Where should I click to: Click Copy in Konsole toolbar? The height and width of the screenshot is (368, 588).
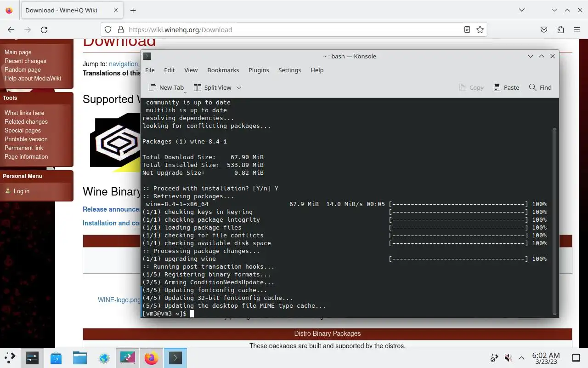471,87
